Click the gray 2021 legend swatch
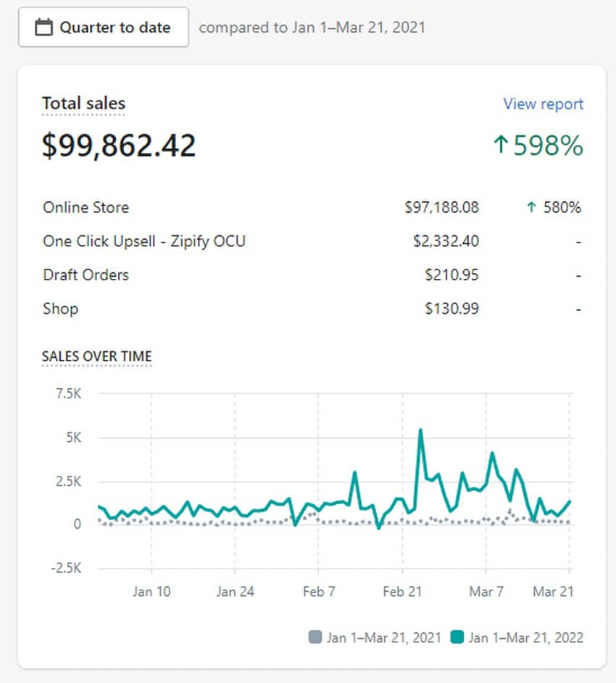616x683 pixels. click(x=315, y=637)
